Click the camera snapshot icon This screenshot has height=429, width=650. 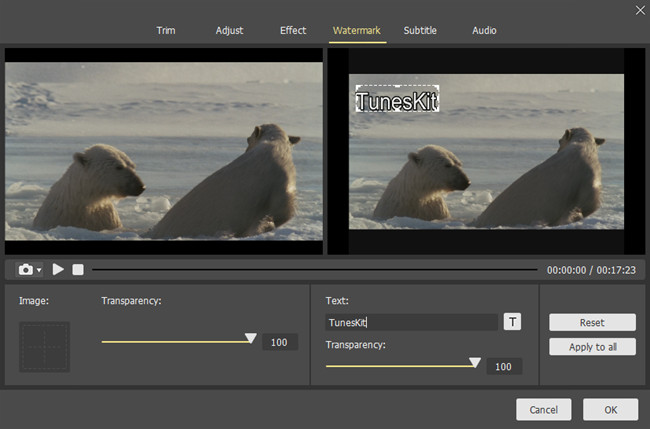point(26,270)
